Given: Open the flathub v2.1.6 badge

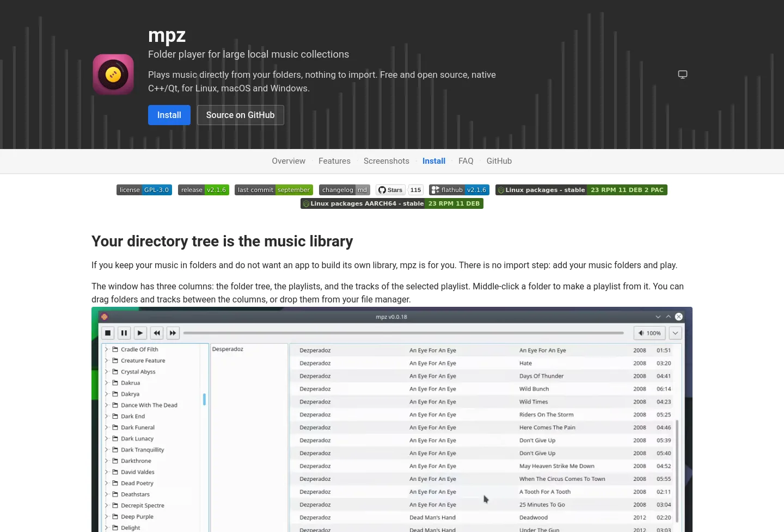Looking at the screenshot, I should click(x=459, y=190).
